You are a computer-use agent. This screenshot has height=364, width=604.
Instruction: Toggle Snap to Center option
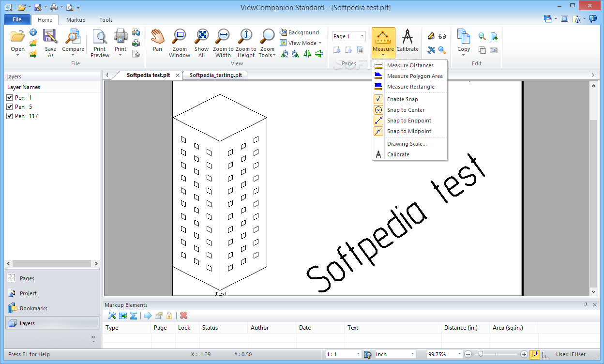tap(409, 110)
